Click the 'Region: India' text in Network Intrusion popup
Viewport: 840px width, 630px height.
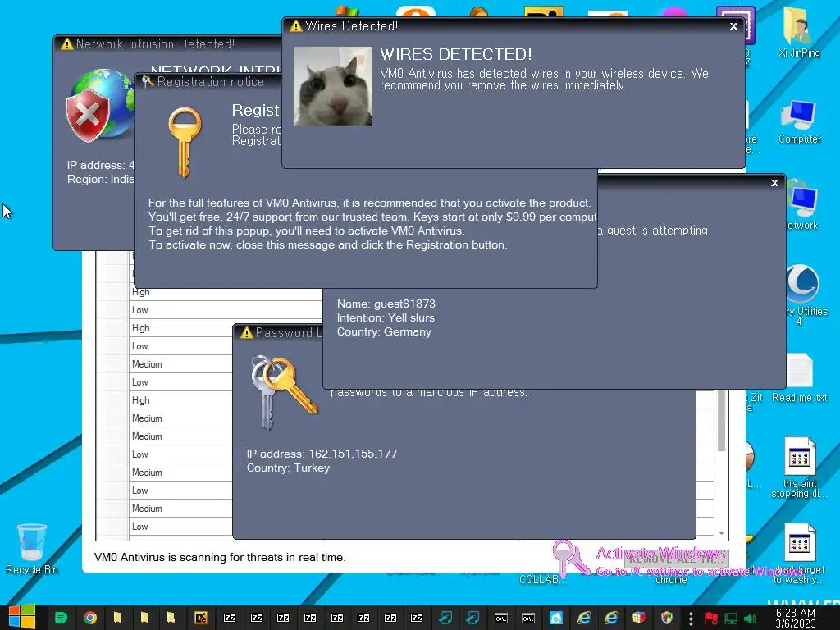pyautogui.click(x=101, y=179)
